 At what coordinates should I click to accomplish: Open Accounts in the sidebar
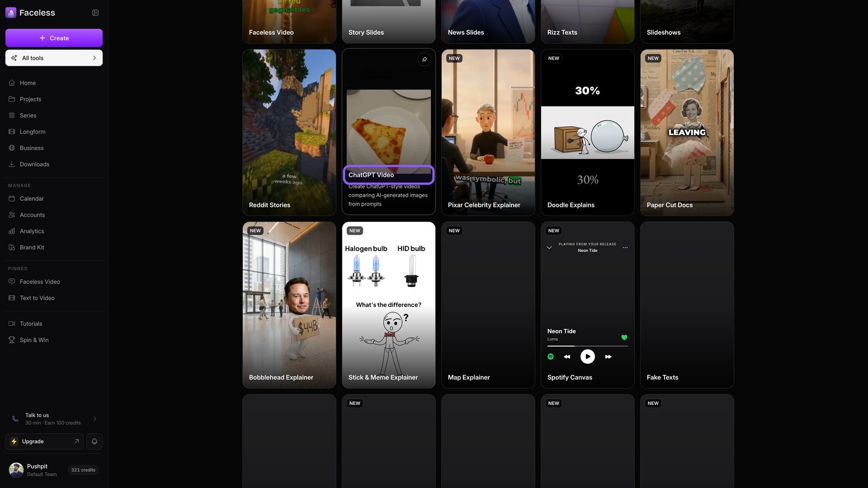tap(54, 215)
